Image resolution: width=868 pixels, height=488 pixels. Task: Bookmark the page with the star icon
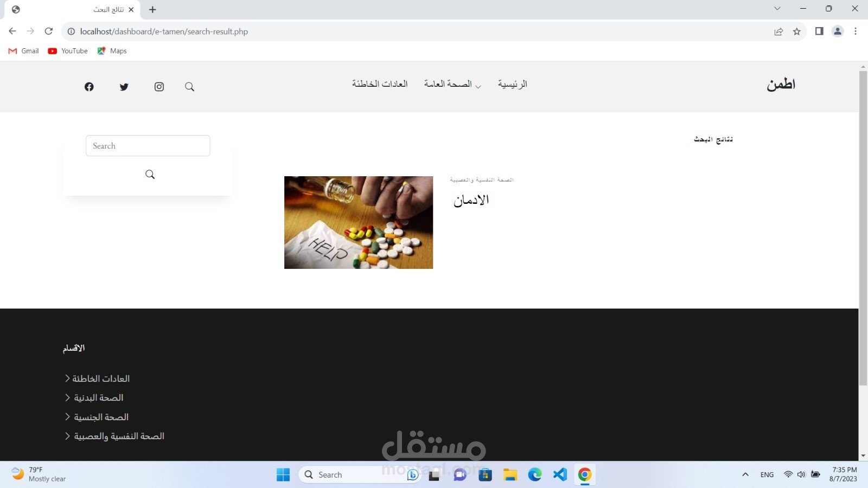(x=797, y=31)
